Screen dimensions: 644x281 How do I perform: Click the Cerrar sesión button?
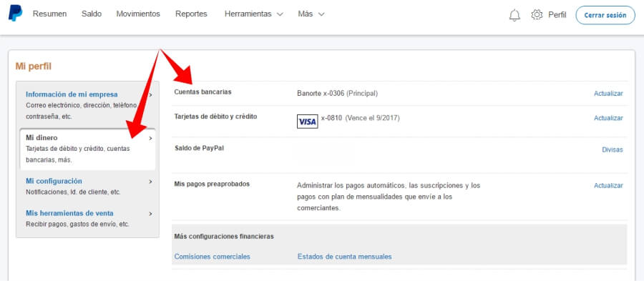click(605, 15)
